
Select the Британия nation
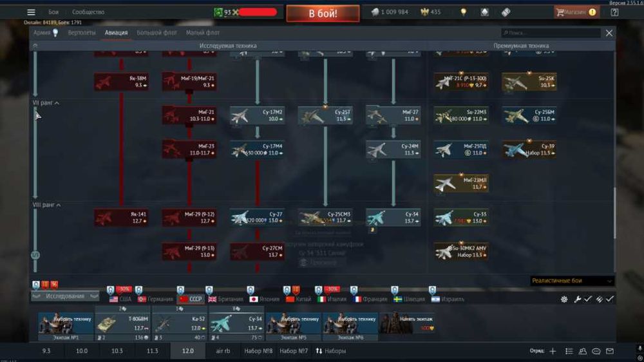pyautogui.click(x=225, y=299)
